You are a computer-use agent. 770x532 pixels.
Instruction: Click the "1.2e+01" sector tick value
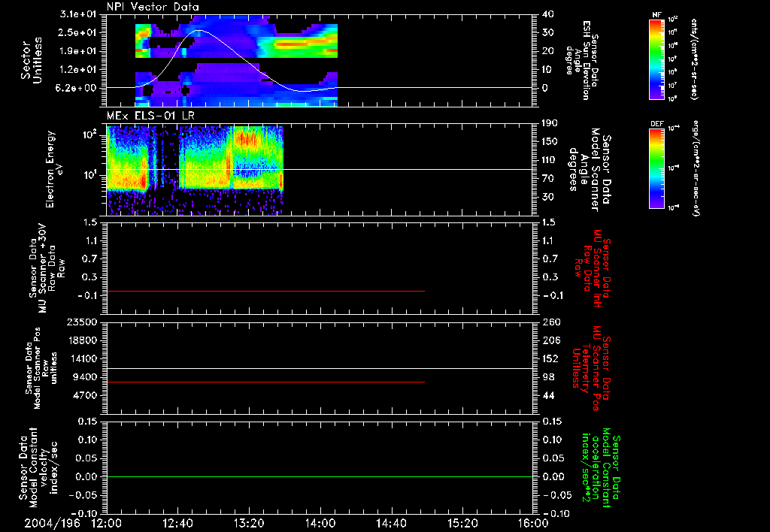coord(78,70)
